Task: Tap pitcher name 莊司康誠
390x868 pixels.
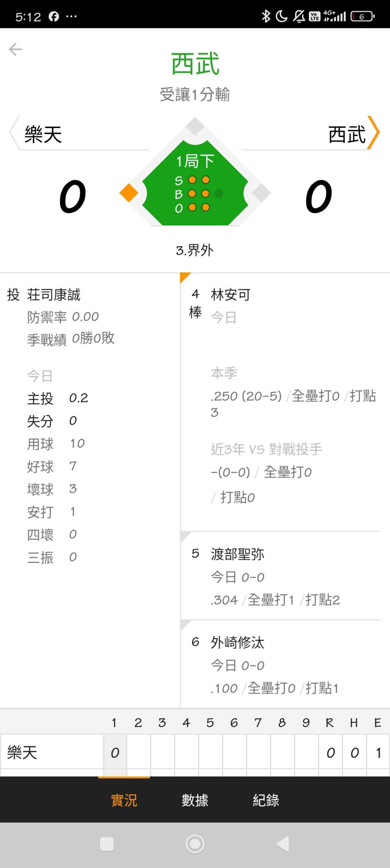Action: 54,295
